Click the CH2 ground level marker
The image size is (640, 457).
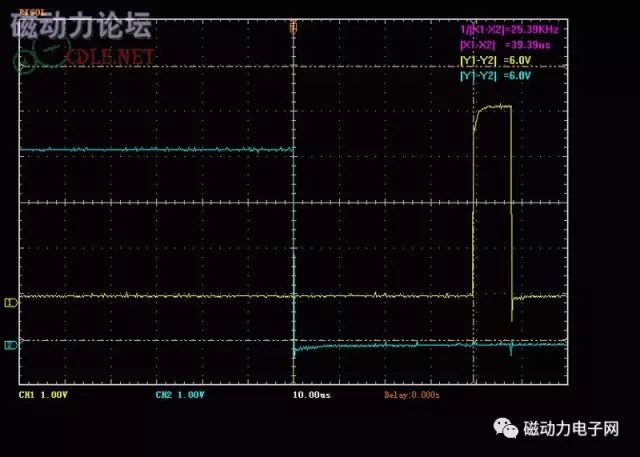point(11,345)
